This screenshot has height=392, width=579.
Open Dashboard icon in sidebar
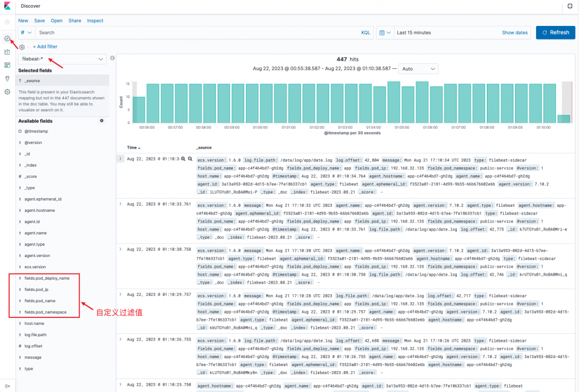[7, 66]
